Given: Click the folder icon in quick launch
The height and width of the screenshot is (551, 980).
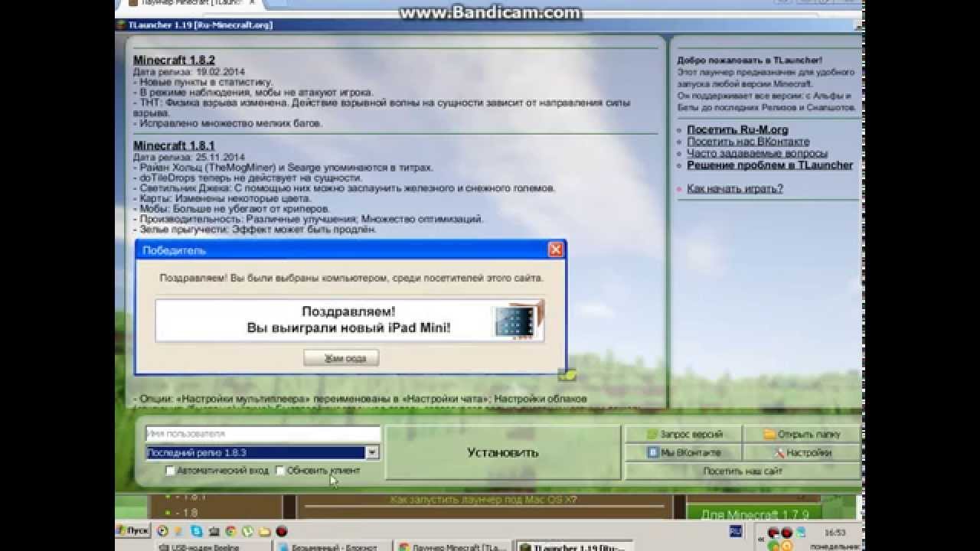Looking at the screenshot, I should point(264,530).
